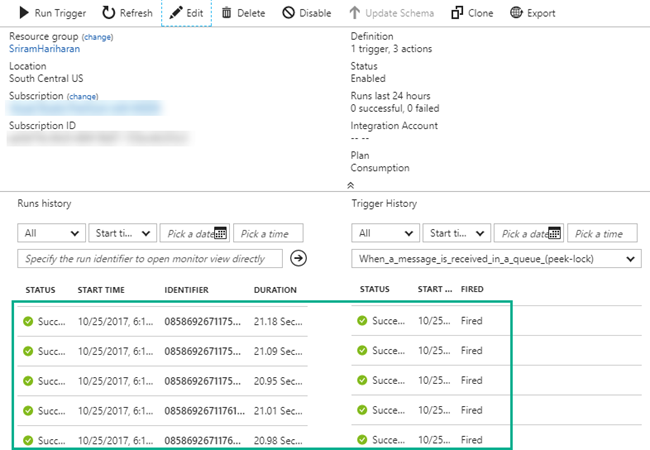
Task: Click the Disable label in toolbar
Action: tap(315, 13)
